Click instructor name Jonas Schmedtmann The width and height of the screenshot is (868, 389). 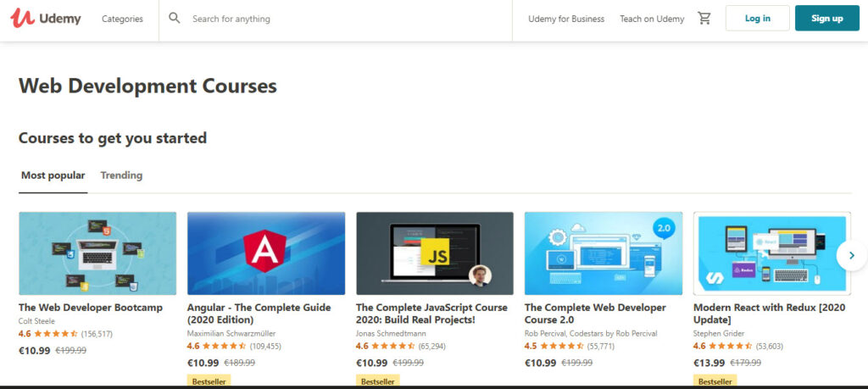[x=391, y=333]
